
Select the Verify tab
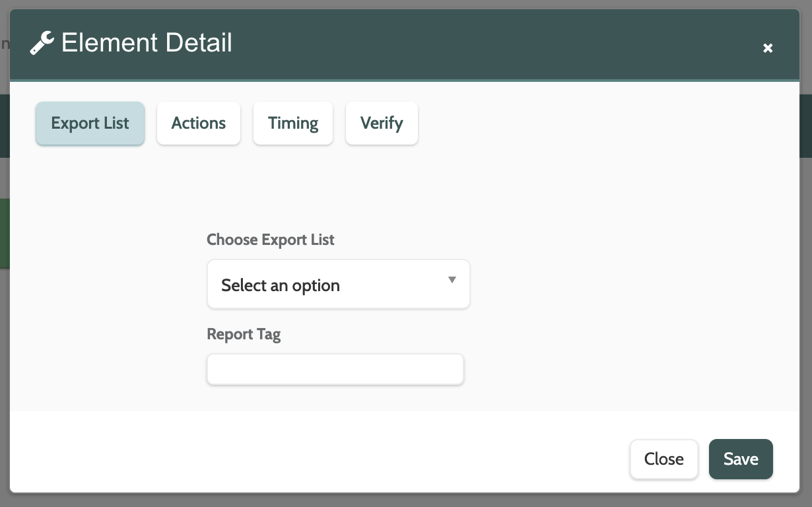tap(382, 123)
